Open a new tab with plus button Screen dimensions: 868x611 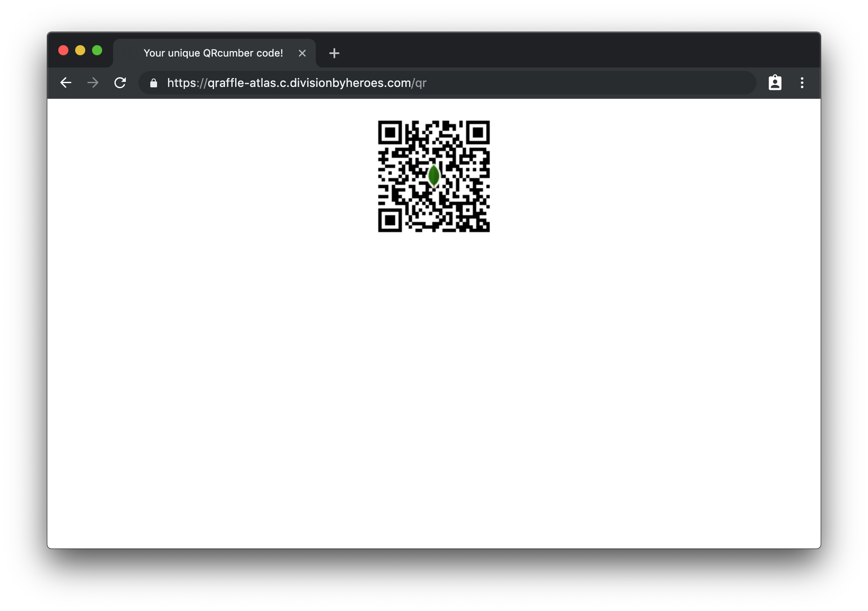point(334,53)
